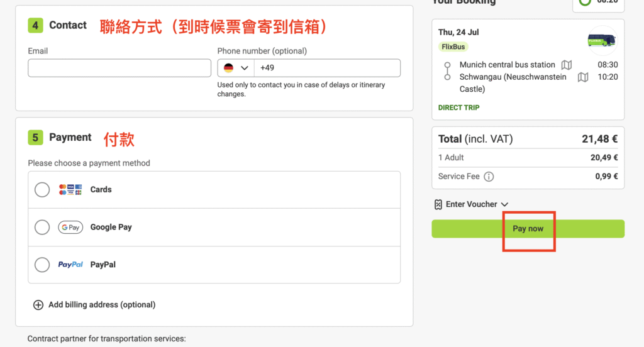The image size is (644, 347).
Task: Click the credit card logos icon
Action: point(70,189)
